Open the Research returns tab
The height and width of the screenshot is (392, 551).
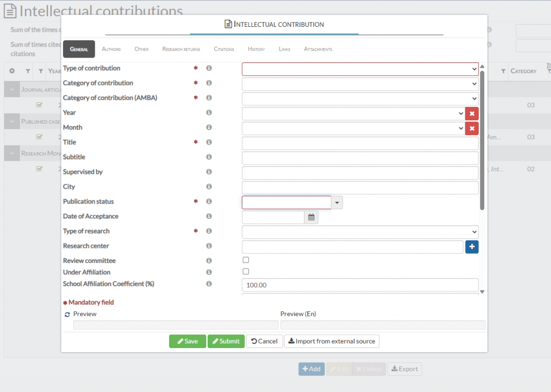(x=181, y=49)
